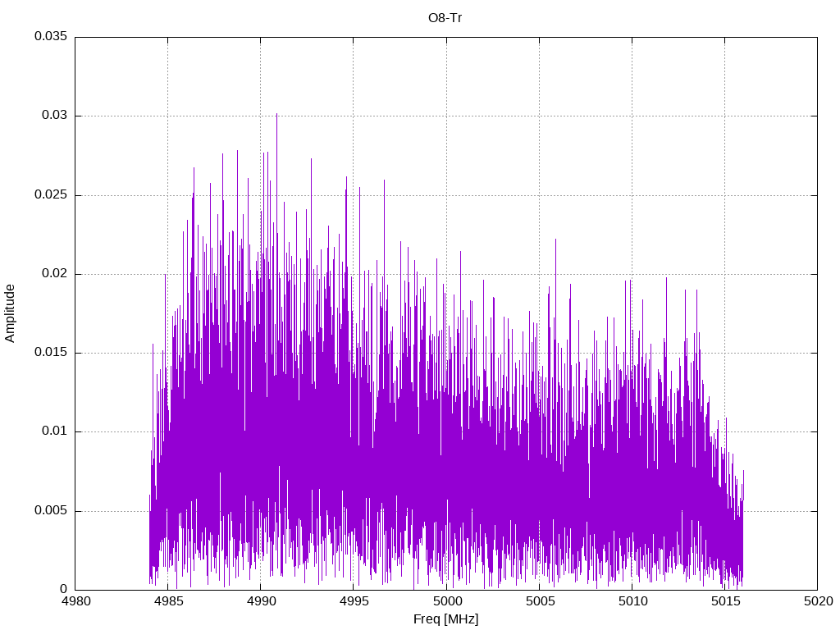
Task: Click the tallest spectrum peak just above 0.03
Action: point(276,116)
